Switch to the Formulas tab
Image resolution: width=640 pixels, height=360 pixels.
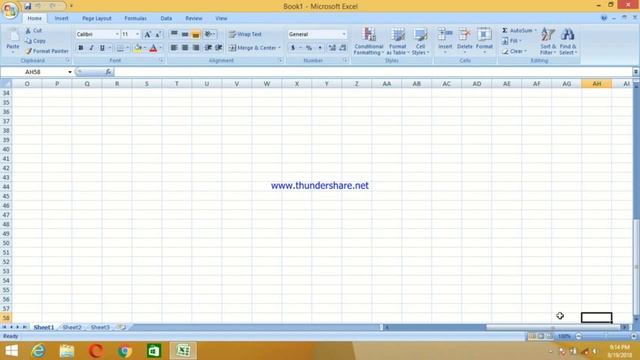[136, 18]
